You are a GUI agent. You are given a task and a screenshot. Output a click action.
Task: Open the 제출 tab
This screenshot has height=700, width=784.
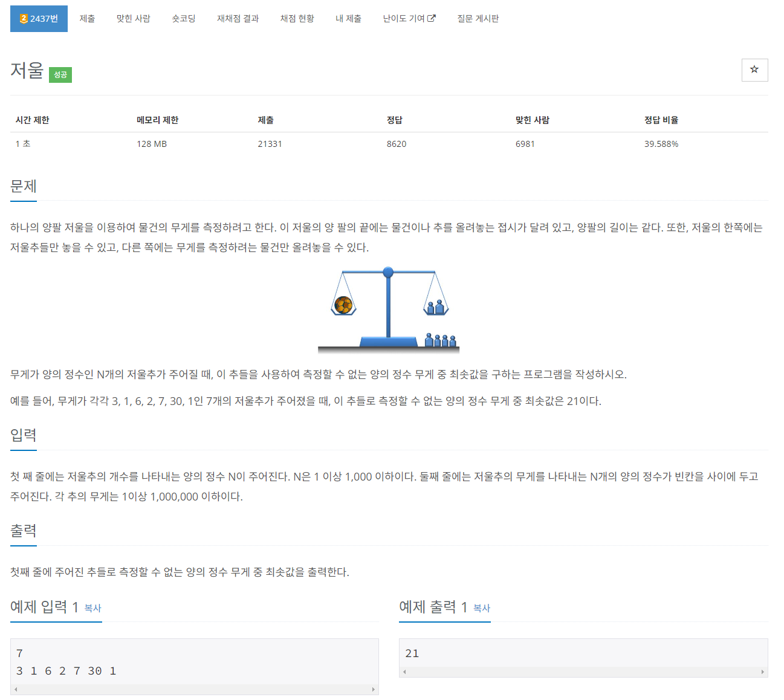click(x=87, y=18)
